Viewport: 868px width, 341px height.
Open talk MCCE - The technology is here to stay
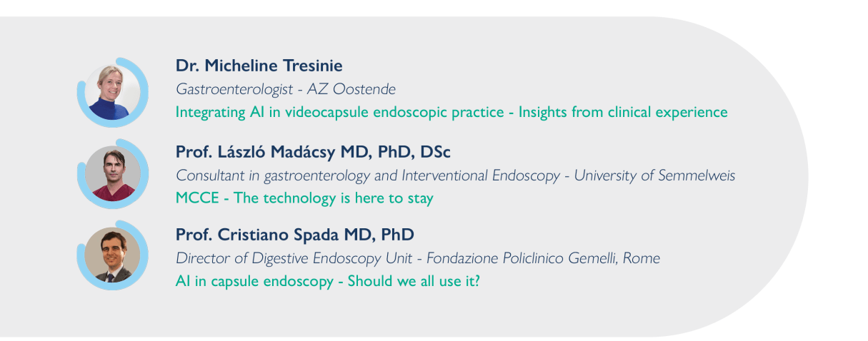(304, 198)
